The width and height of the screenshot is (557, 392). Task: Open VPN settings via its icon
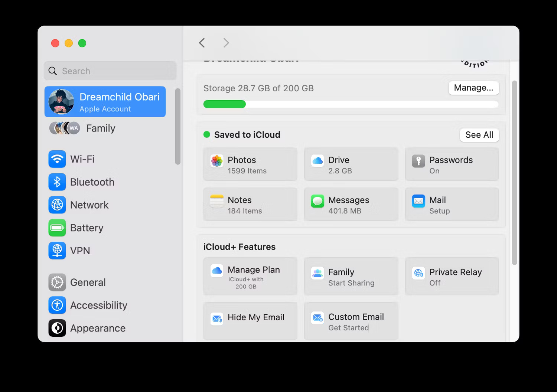click(57, 251)
